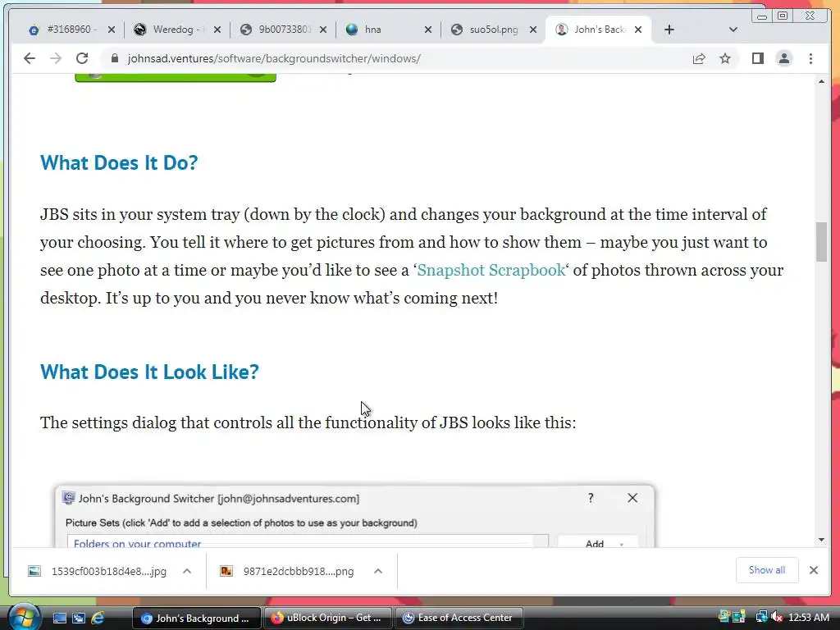Open the Snapshot Scrapbook link

(491, 270)
